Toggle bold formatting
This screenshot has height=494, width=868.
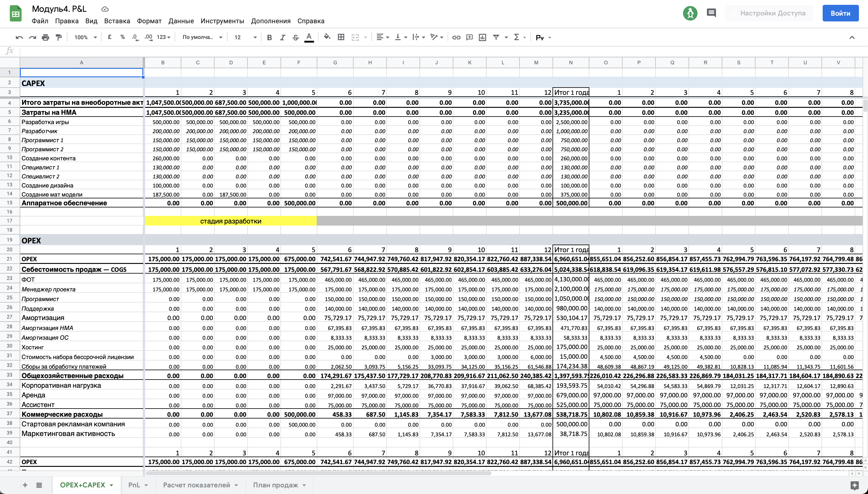click(269, 37)
